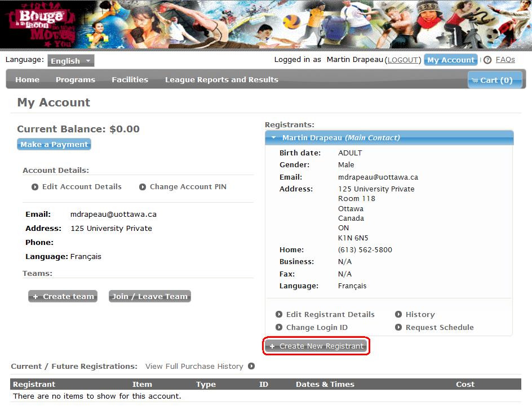Click arrow icon beside Change Account PIN
The width and height of the screenshot is (532, 415).
pos(143,187)
